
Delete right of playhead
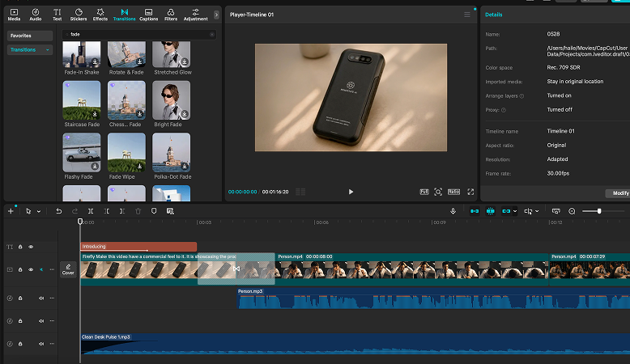122,211
